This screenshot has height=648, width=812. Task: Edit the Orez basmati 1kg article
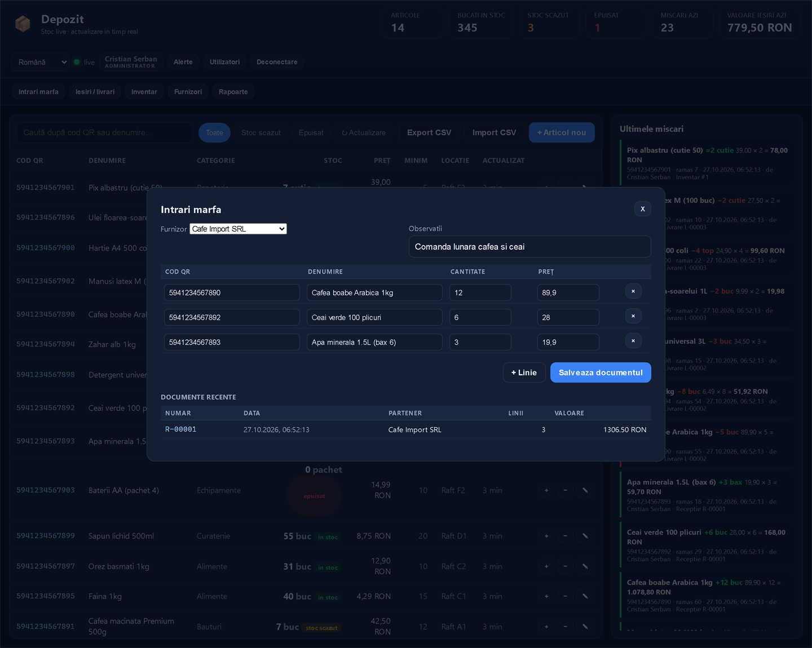coord(585,566)
